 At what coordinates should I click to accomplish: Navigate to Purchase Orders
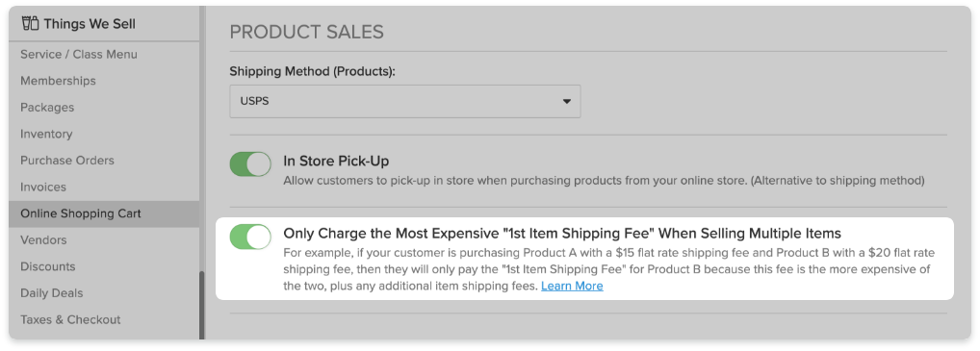click(x=67, y=160)
